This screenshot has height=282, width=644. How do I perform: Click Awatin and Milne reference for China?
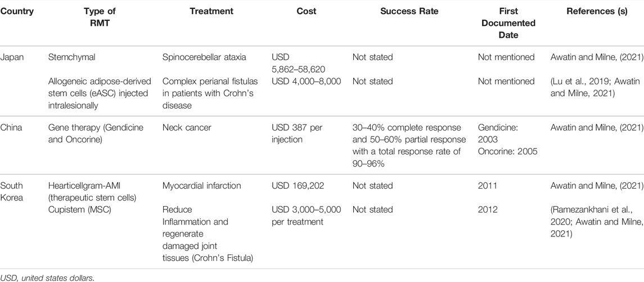tap(597, 128)
